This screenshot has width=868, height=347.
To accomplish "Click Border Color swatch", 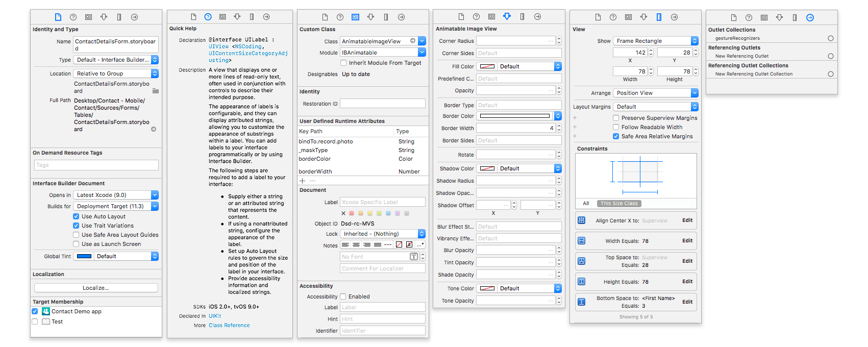I will (x=515, y=116).
